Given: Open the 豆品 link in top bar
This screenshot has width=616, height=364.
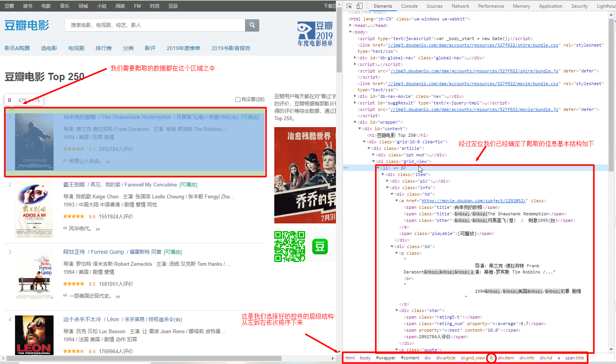Looking at the screenshot, I should [173, 6].
